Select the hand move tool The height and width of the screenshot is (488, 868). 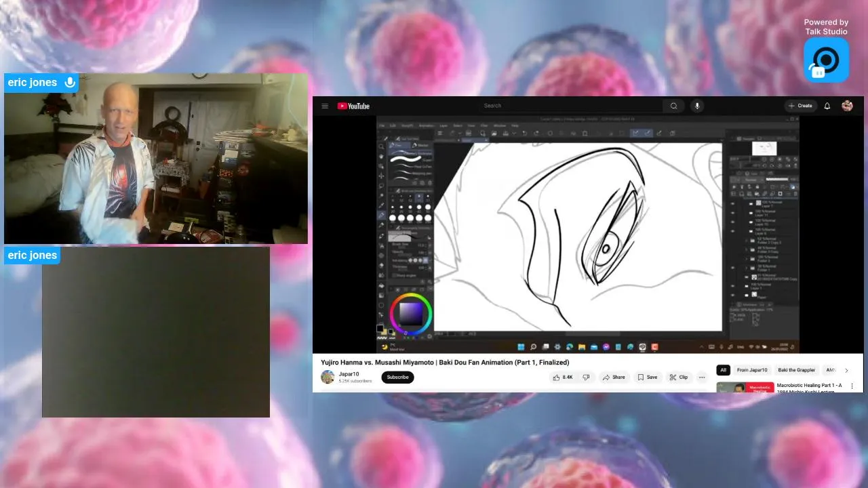381,157
